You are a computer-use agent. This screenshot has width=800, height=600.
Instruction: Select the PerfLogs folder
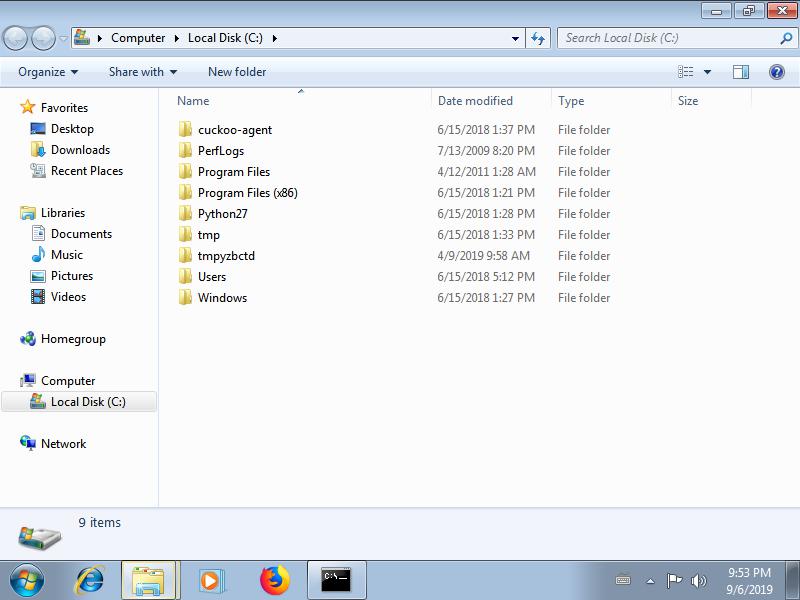[221, 151]
